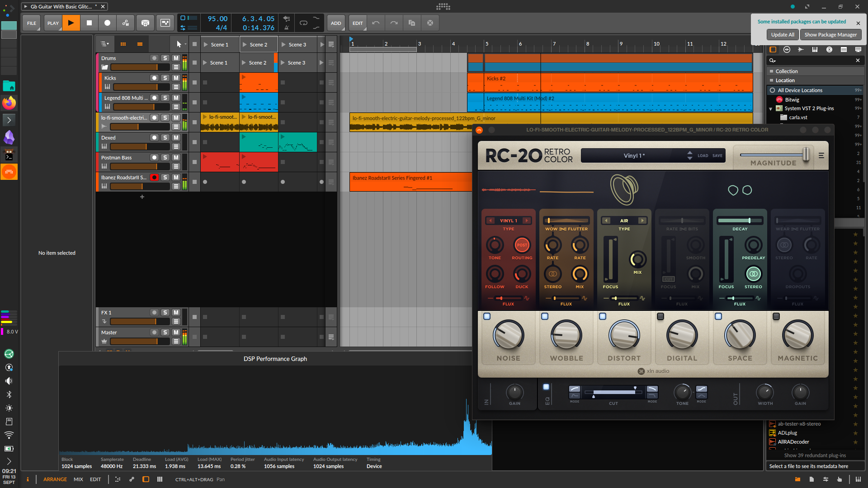868x488 pixels.
Task: Select the Clips browser tab icon
Action: click(x=844, y=50)
